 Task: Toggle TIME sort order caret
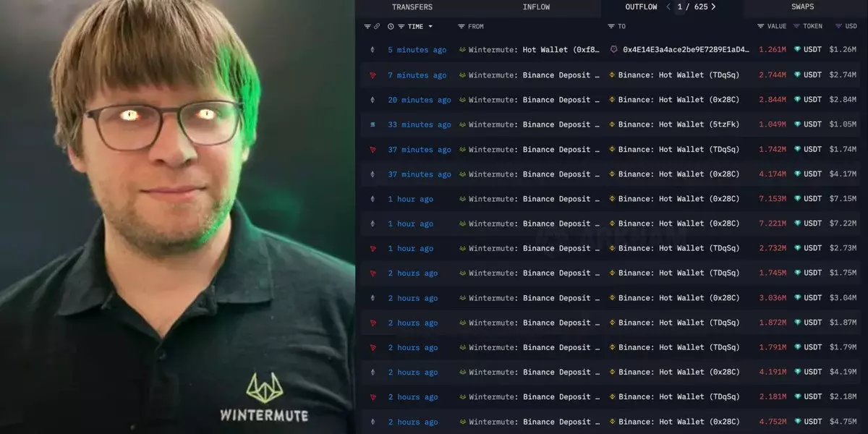[430, 27]
